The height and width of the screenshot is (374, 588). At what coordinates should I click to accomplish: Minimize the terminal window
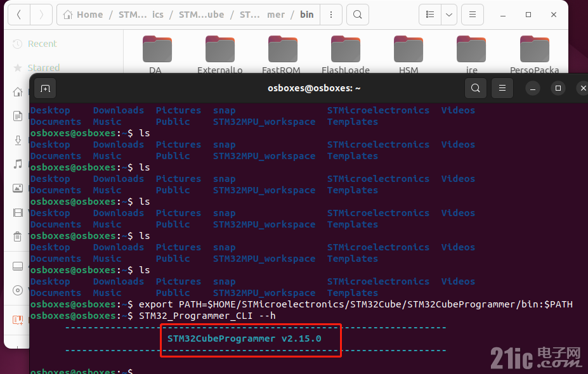click(x=533, y=89)
